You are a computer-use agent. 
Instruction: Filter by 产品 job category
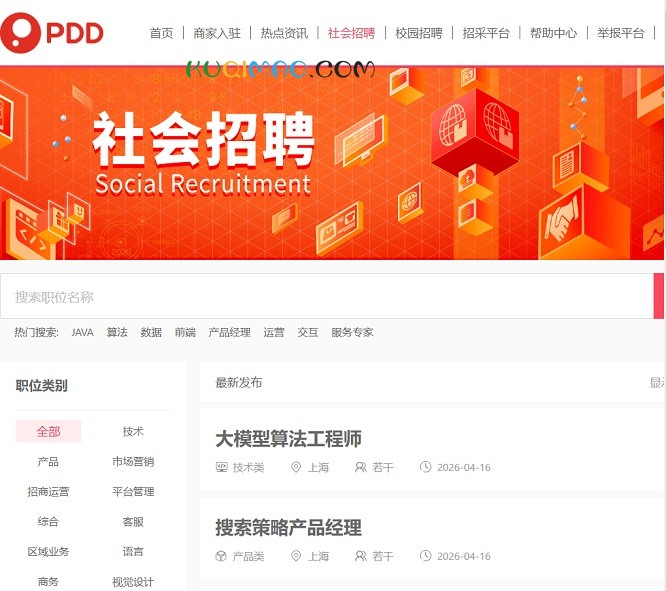click(48, 461)
